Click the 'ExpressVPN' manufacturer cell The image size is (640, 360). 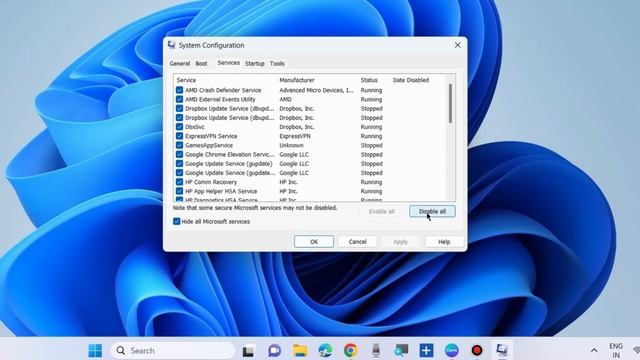tap(295, 136)
